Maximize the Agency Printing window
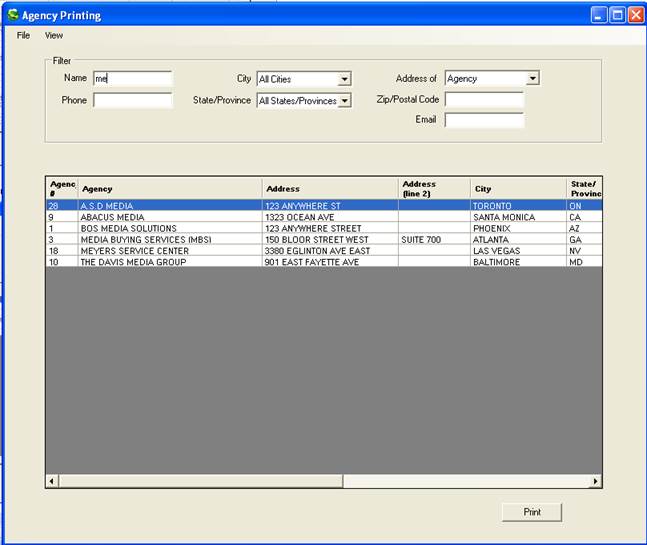The width and height of the screenshot is (647, 545). (617, 15)
